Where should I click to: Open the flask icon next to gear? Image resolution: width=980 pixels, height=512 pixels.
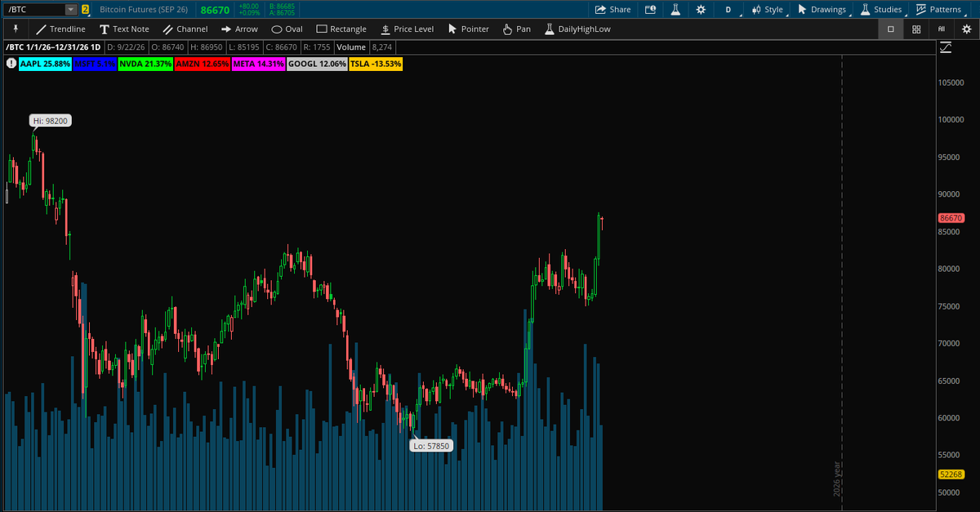click(675, 9)
